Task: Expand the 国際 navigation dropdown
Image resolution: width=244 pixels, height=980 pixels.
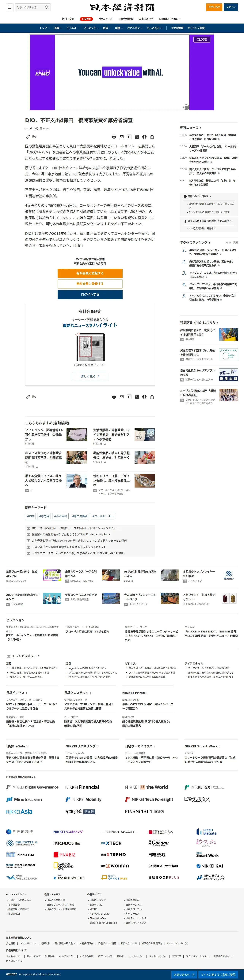Action: [119, 28]
